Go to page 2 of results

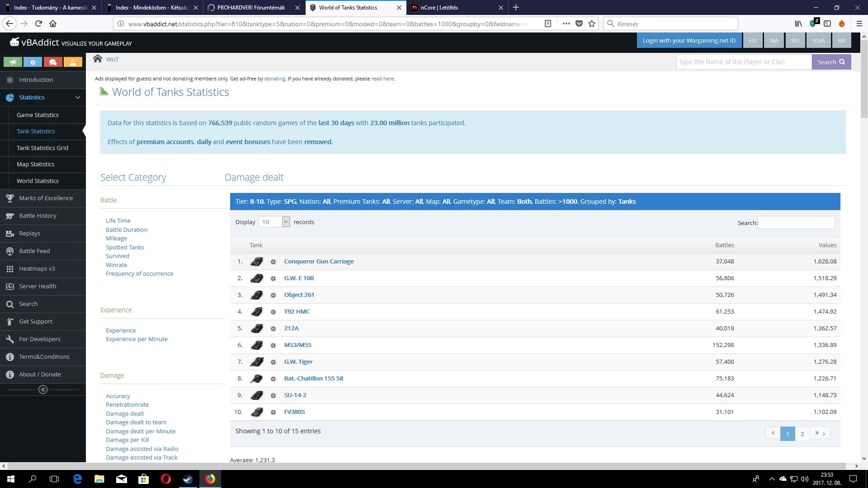coord(802,434)
